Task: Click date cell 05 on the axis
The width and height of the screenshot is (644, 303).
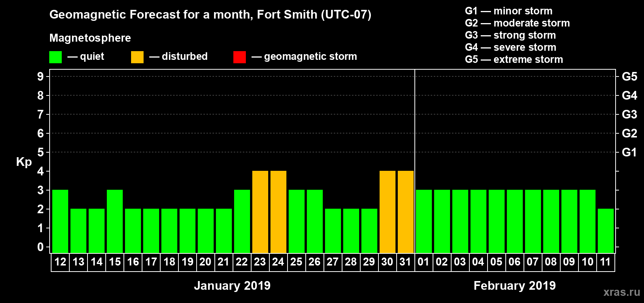Action: click(497, 262)
